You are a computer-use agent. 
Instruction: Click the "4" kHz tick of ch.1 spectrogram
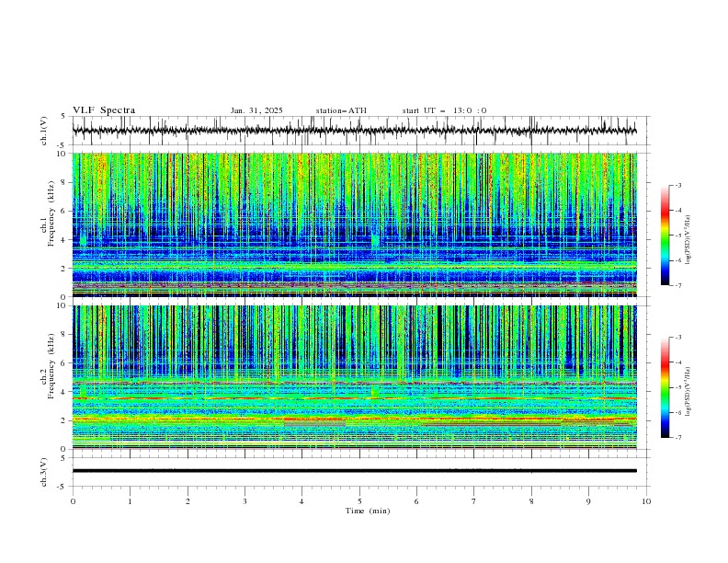click(64, 240)
